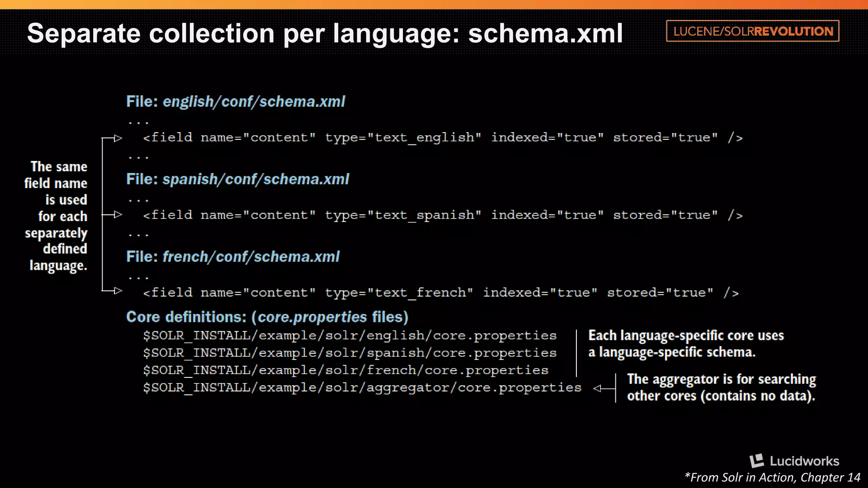Click 'File: spanish/conf/schema.xml' heading
The height and width of the screenshot is (488, 868).
click(238, 179)
